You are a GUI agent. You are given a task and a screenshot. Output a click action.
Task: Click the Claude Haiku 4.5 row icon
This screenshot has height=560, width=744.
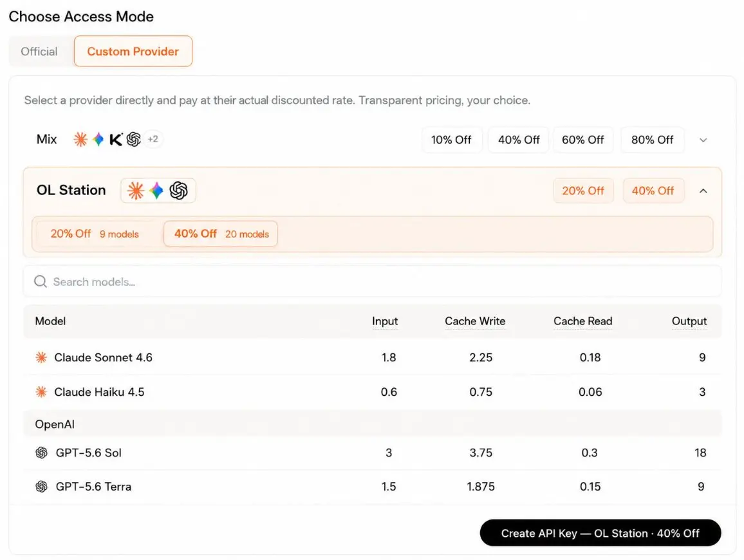41,392
